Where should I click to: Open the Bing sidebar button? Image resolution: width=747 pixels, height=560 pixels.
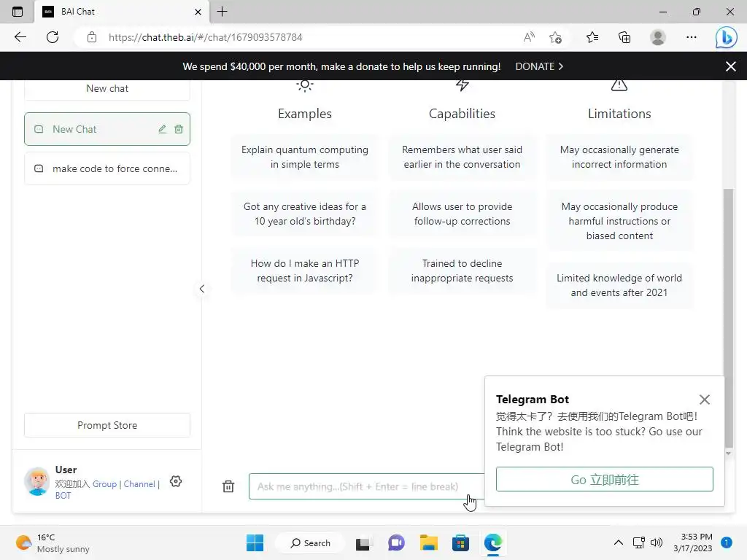[726, 37]
